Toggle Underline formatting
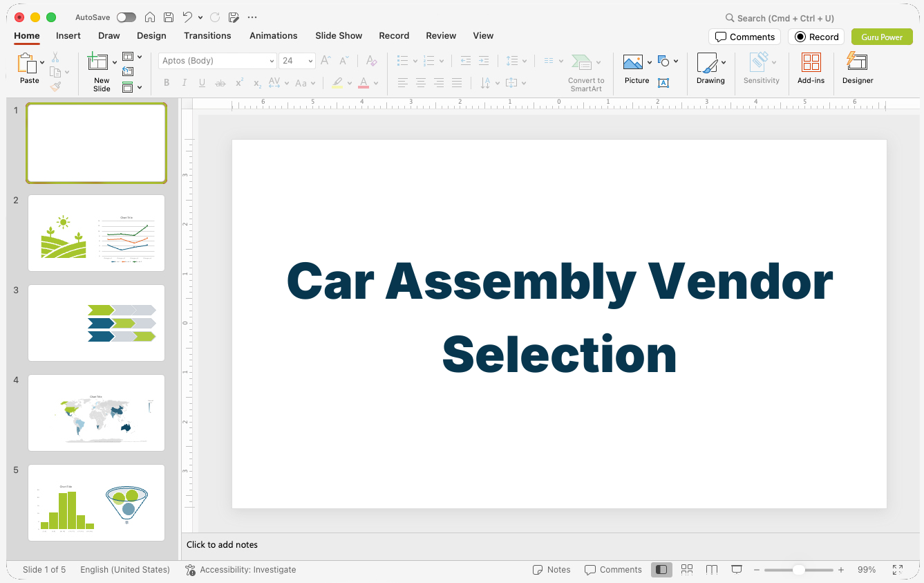 coord(202,83)
